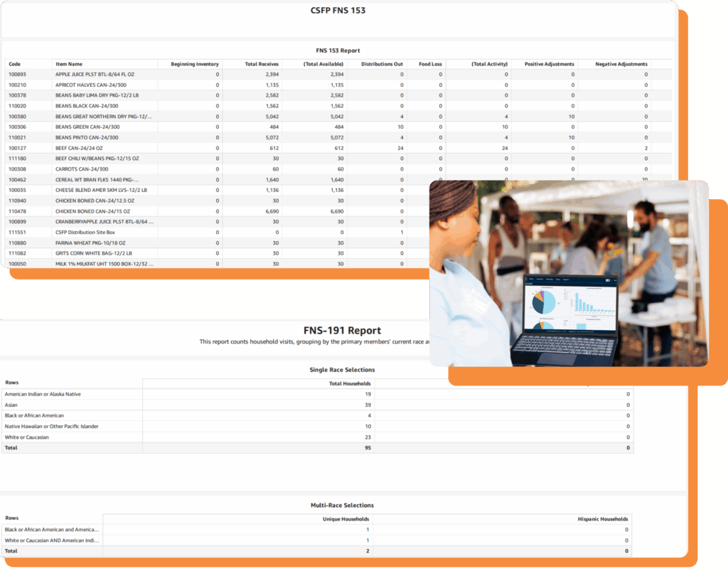Click the '(Total Activity)' column header
Viewport: 728px width, 569px height.
489,64
